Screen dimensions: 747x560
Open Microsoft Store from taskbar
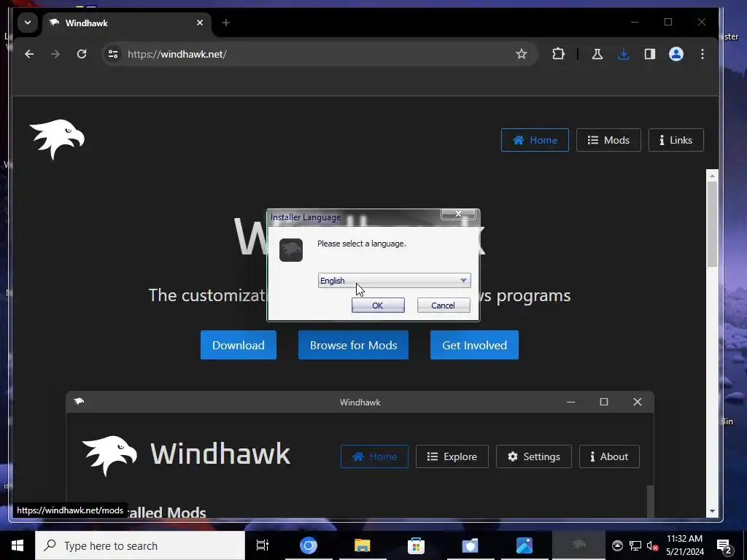416,545
